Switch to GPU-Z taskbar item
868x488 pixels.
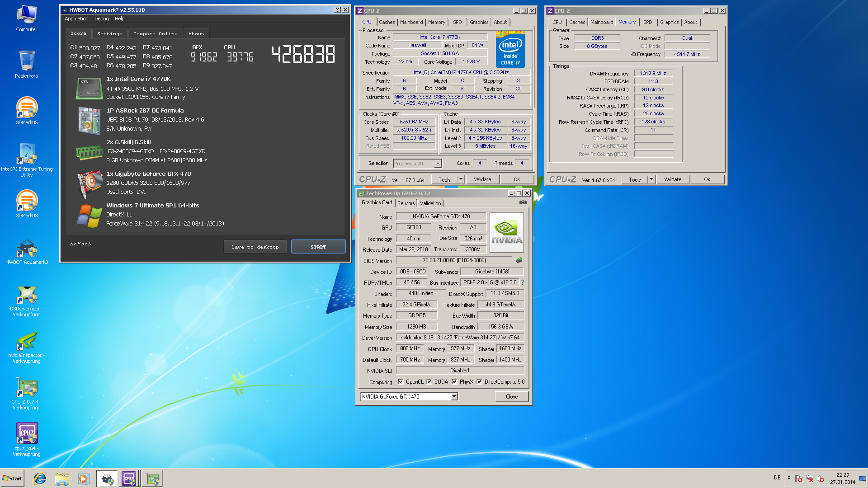(x=152, y=479)
